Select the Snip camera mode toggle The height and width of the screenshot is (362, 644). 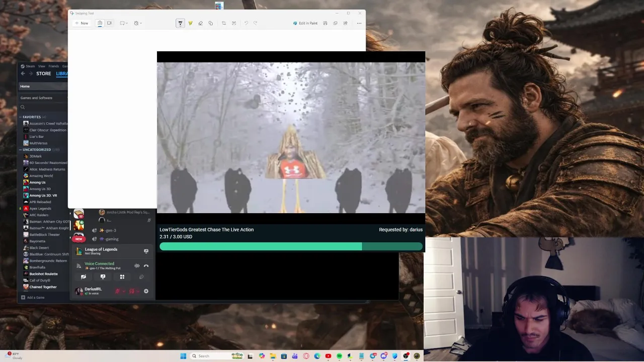coord(100,23)
